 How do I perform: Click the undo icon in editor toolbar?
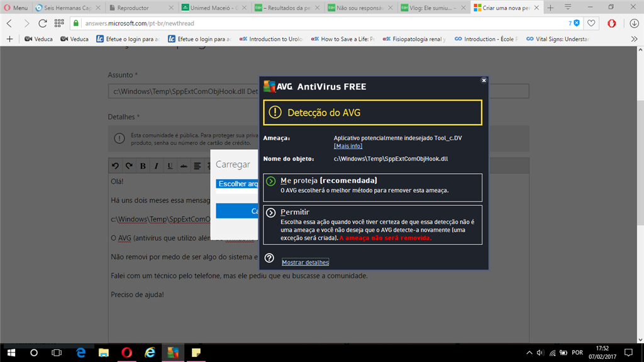pos(116,166)
